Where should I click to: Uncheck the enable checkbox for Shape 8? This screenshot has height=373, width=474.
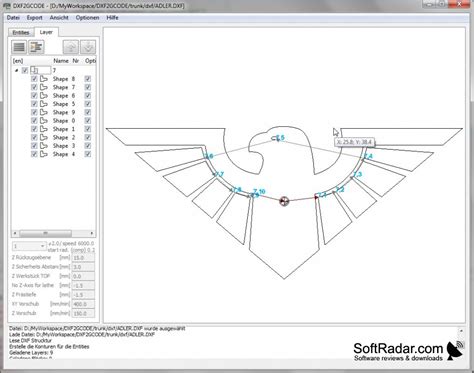pyautogui.click(x=34, y=79)
